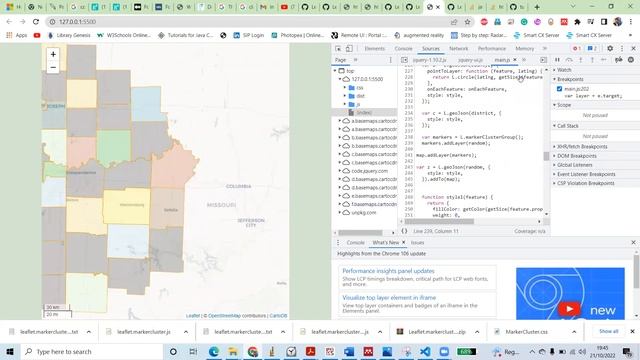The height and width of the screenshot is (360, 640).
Task: Open the Leaflet attribution link
Action: [x=193, y=316]
